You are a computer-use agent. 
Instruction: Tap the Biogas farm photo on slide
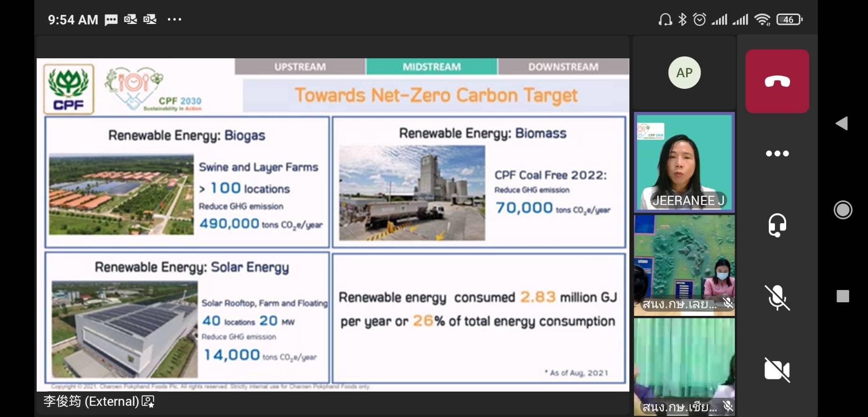[x=121, y=194]
